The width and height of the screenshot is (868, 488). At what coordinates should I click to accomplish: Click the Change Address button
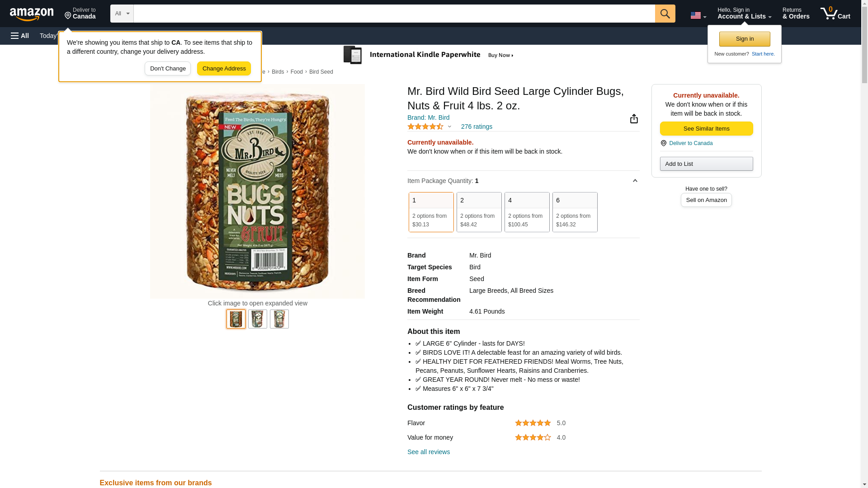pos(224,69)
